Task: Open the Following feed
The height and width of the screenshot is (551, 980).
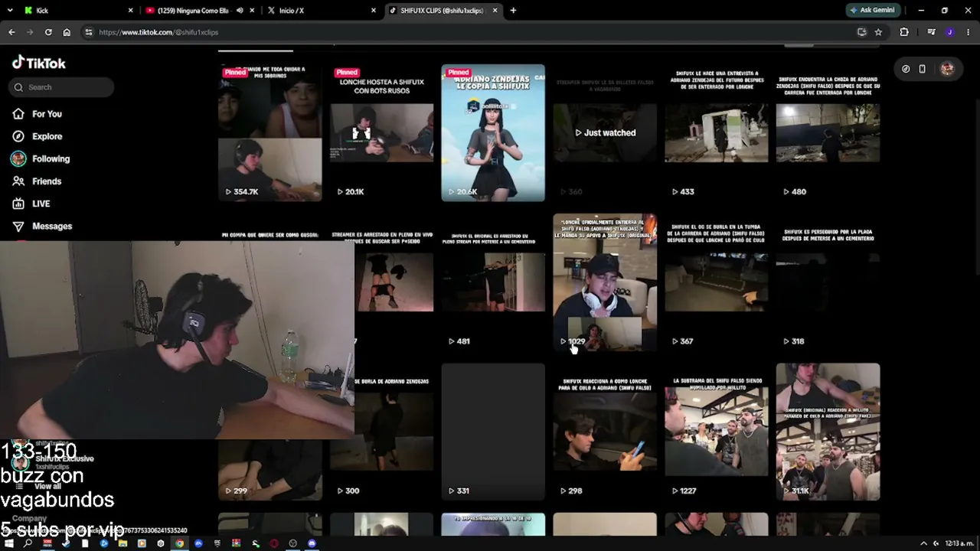Action: [x=41, y=158]
